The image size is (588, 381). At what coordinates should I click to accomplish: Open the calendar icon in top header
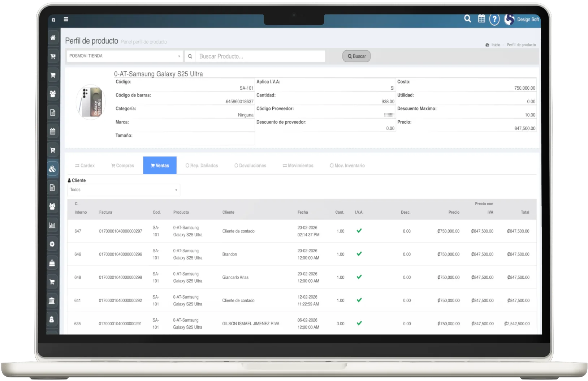(x=481, y=19)
